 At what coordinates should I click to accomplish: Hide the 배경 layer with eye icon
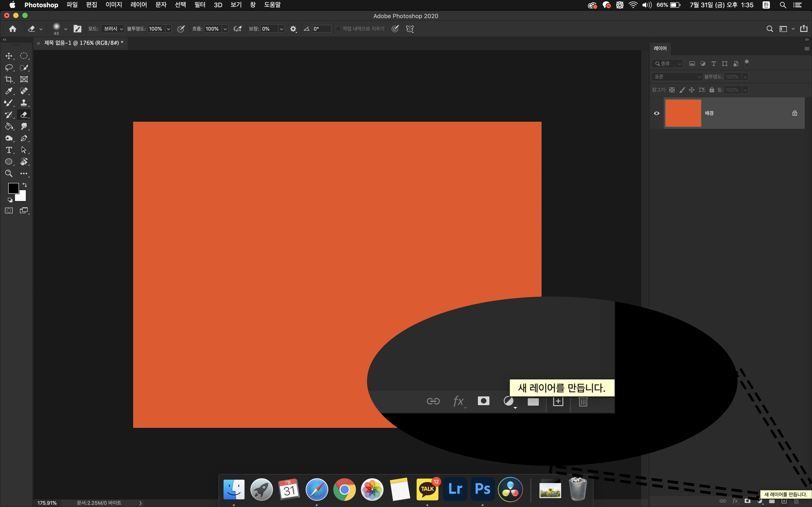tap(657, 113)
